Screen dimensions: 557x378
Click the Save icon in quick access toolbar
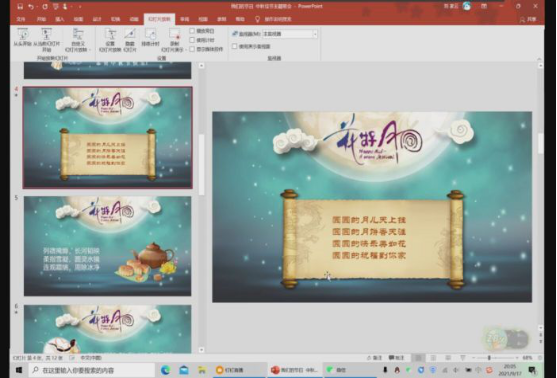[x=20, y=6]
